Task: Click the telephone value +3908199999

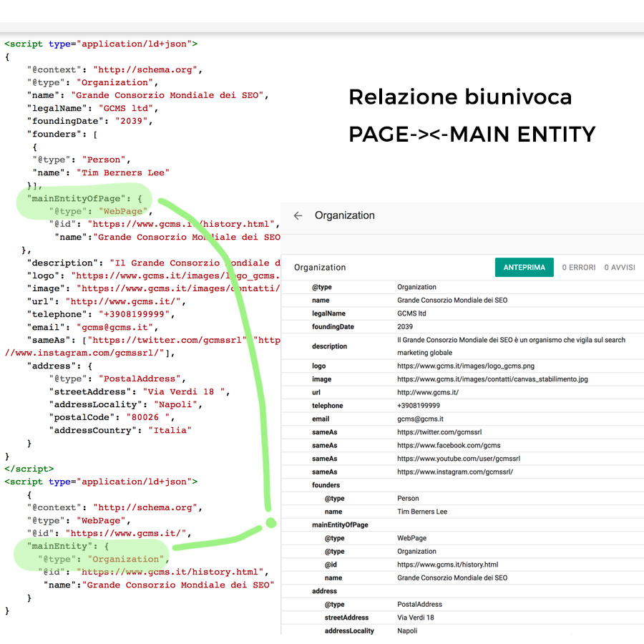Action: 419,406
